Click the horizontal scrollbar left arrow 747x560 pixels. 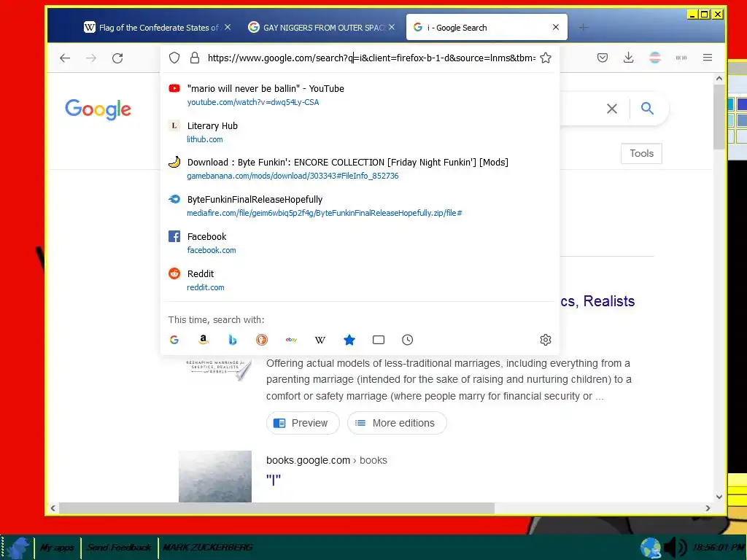point(53,508)
